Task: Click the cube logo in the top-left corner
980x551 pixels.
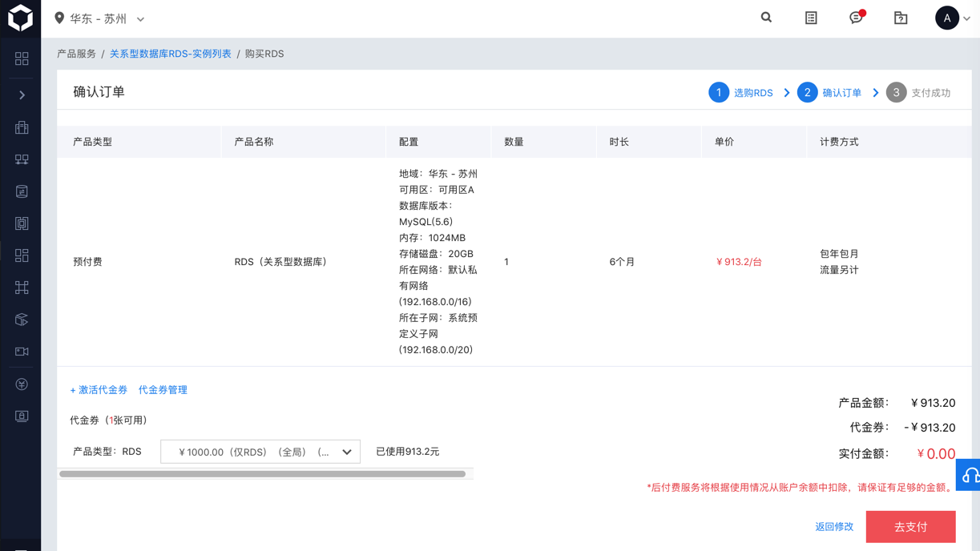Action: pyautogui.click(x=20, y=18)
